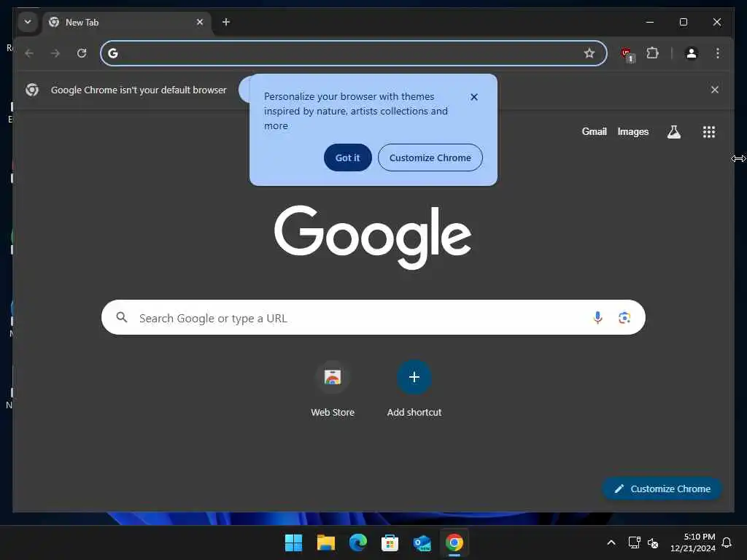Open the tab search dropdown arrow
747x560 pixels.
(x=28, y=22)
